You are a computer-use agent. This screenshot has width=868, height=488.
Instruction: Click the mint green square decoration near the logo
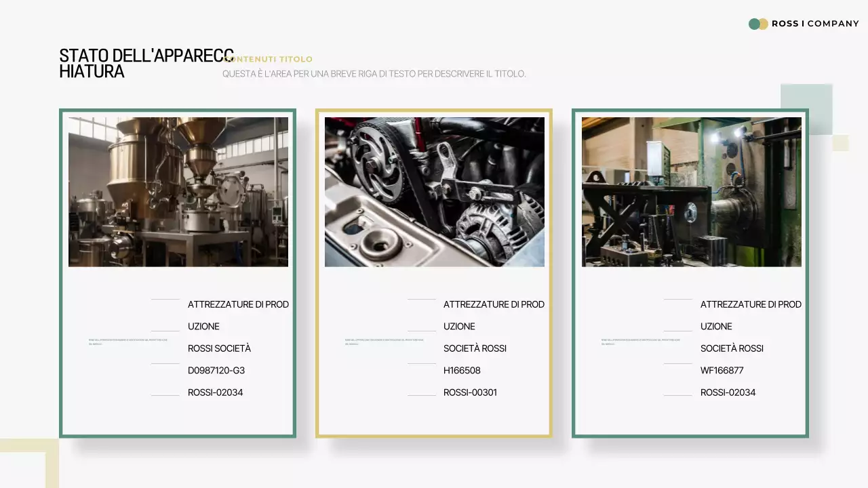click(807, 108)
